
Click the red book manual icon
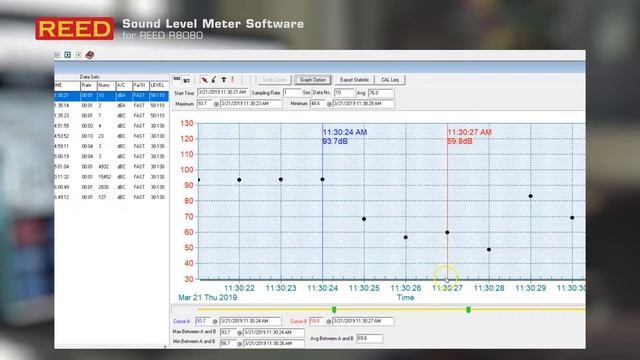[x=90, y=55]
